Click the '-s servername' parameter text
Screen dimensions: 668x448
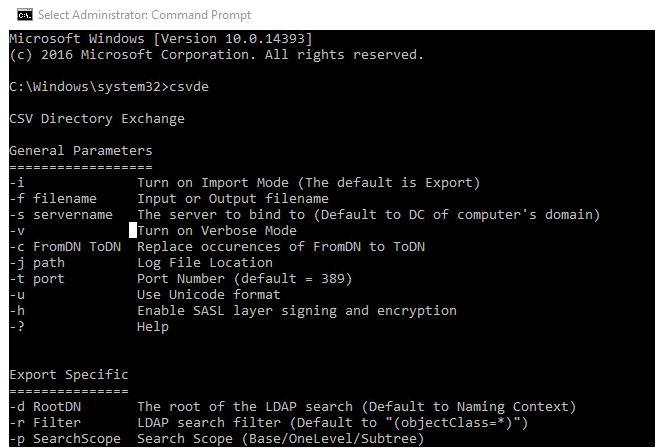point(61,215)
